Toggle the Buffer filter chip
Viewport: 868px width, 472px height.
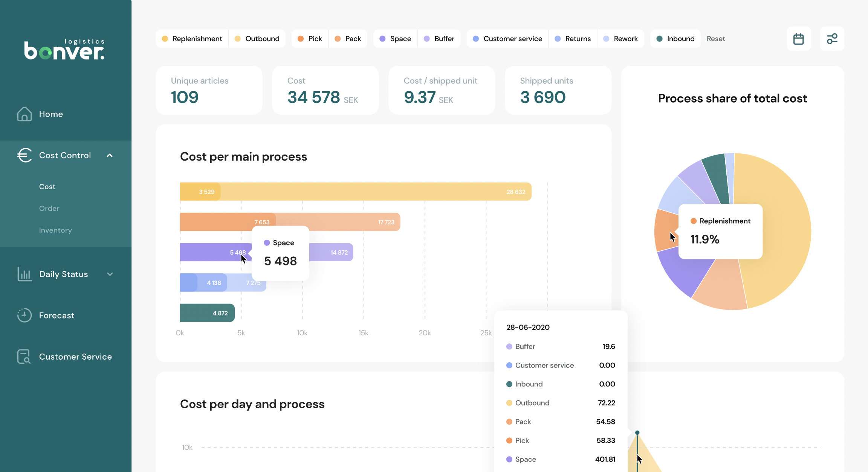click(x=439, y=38)
